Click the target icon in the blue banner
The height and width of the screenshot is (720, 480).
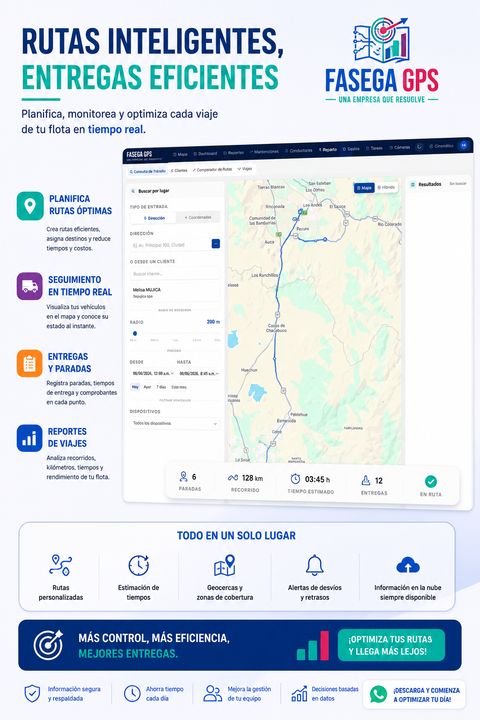[48, 645]
